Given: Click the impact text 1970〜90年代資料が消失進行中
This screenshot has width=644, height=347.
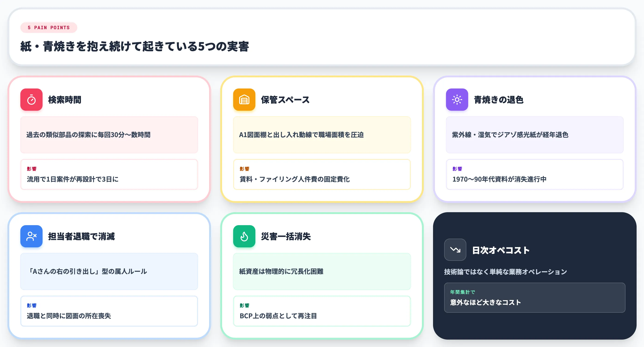Looking at the screenshot, I should pos(499,179).
